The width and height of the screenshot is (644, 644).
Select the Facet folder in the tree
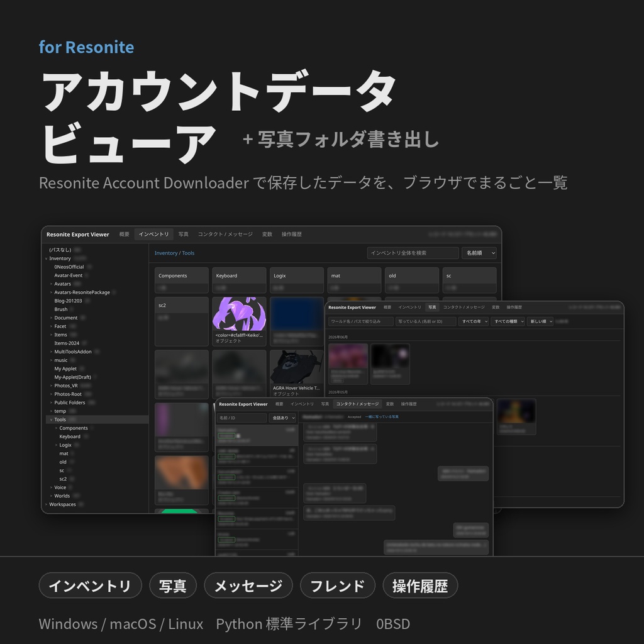pyautogui.click(x=60, y=326)
